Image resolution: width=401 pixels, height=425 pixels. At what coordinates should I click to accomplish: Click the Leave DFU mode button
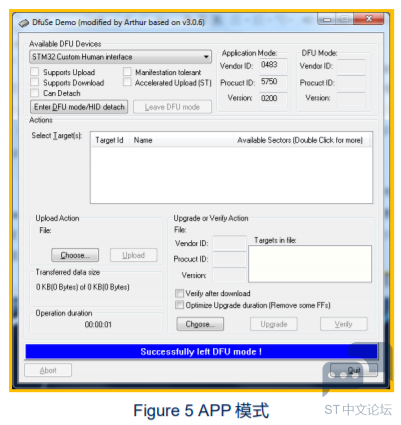click(172, 107)
